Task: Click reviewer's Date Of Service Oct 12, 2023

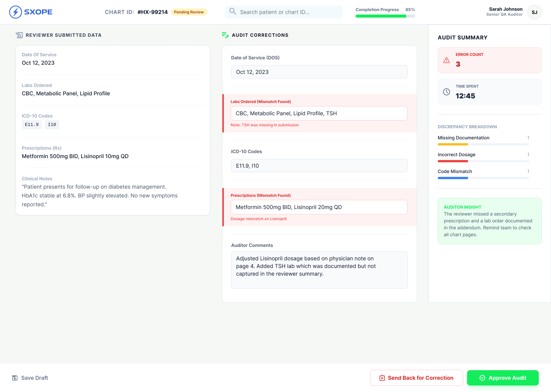Action: point(38,63)
